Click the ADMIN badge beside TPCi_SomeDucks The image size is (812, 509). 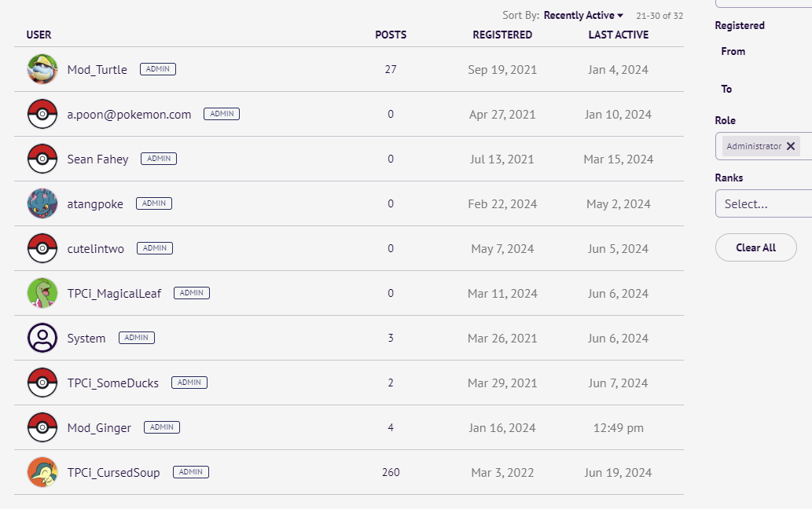[189, 383]
